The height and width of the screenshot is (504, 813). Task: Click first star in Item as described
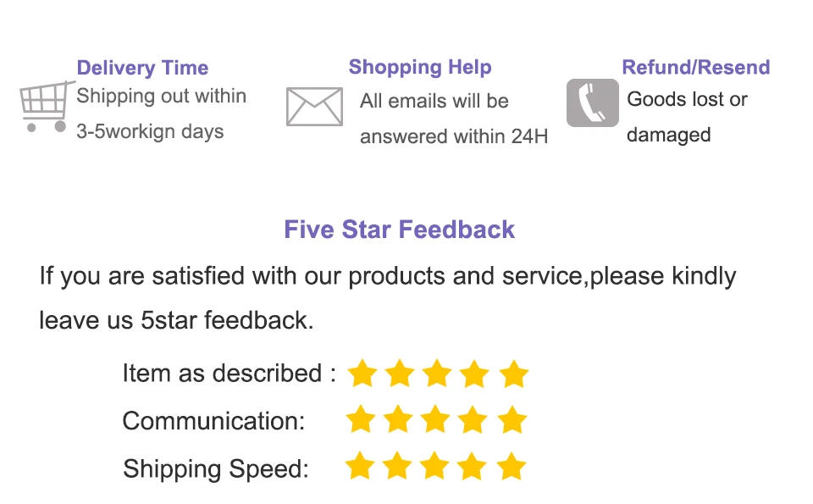(362, 374)
